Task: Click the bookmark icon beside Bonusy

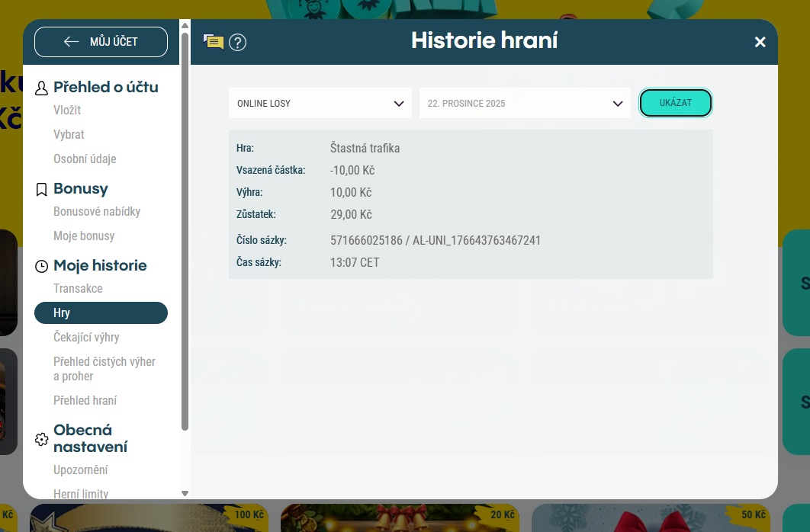Action: click(x=42, y=190)
